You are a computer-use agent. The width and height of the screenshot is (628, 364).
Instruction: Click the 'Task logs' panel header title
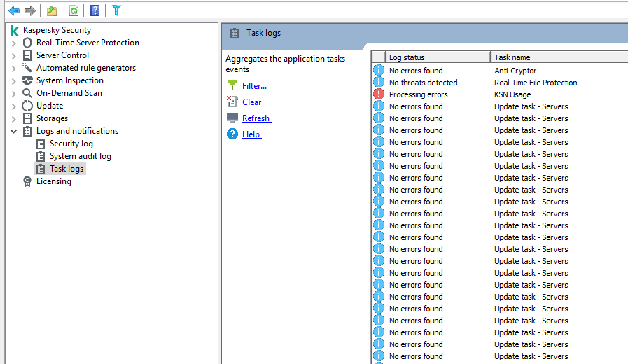[x=263, y=33]
